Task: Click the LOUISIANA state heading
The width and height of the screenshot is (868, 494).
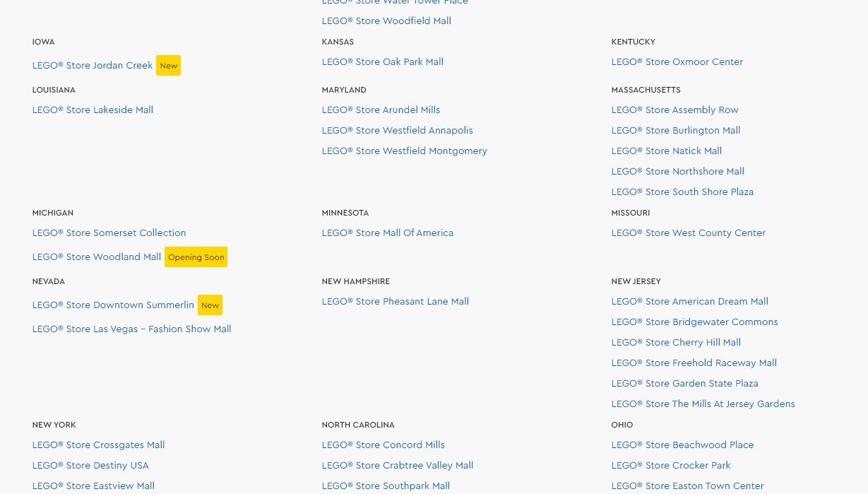Action: pyautogui.click(x=54, y=90)
